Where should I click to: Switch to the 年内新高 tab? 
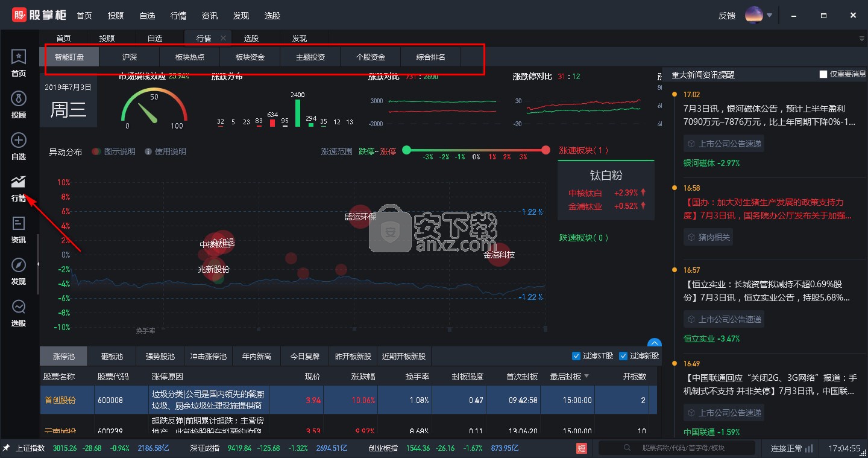coord(257,356)
